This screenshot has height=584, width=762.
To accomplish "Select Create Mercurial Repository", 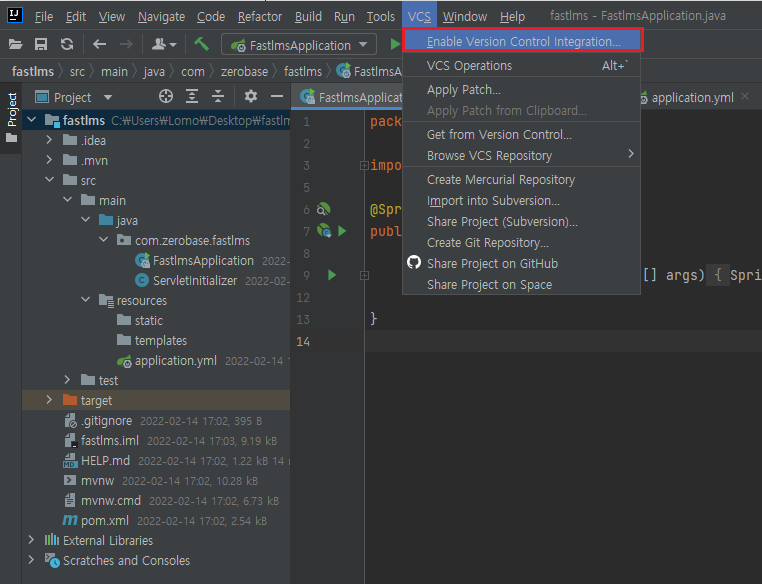I will (521, 180).
